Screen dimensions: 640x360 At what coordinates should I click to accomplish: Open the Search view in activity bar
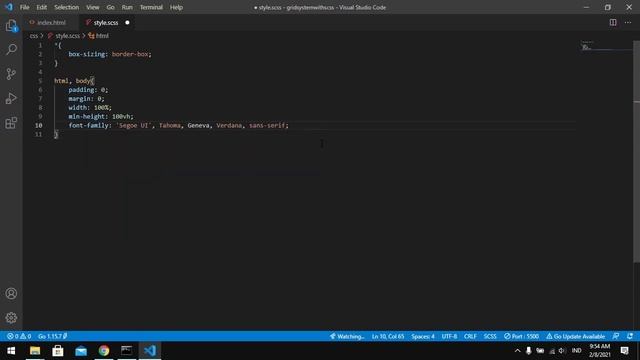coord(11,50)
